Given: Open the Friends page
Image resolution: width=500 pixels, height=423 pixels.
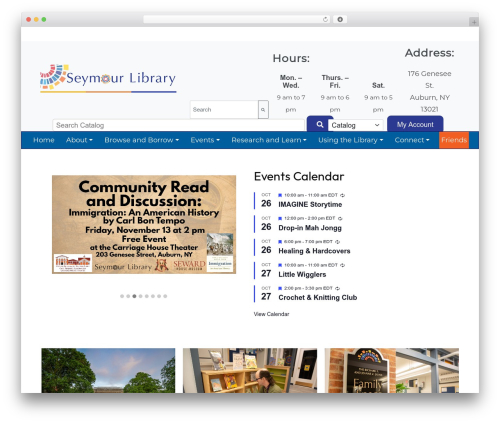Looking at the screenshot, I should (x=454, y=140).
